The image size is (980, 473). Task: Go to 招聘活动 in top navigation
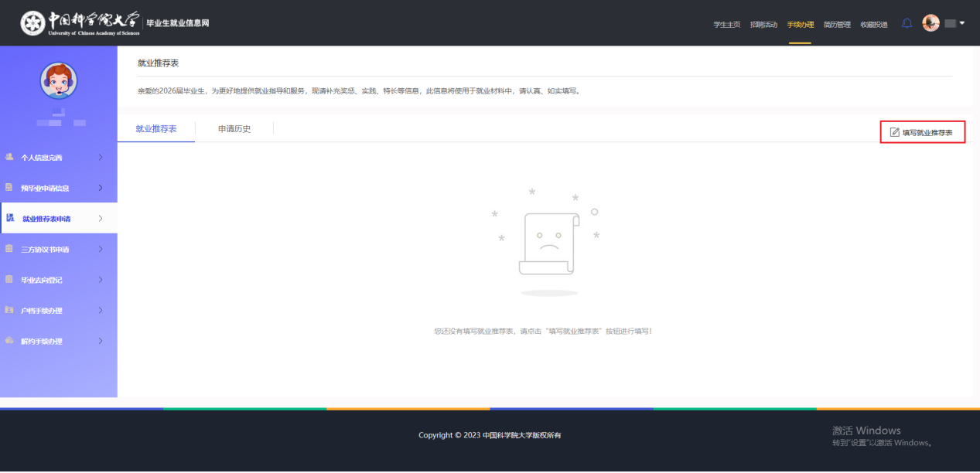(x=763, y=25)
